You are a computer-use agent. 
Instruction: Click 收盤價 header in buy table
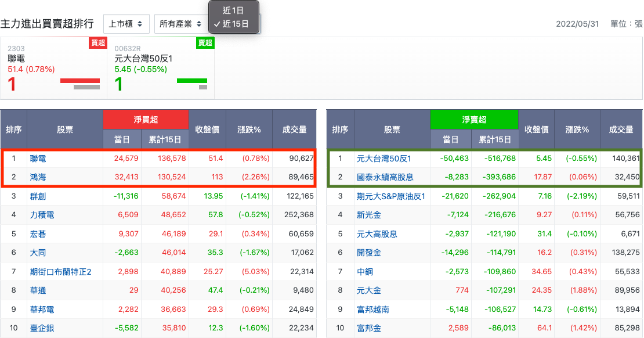207,130
